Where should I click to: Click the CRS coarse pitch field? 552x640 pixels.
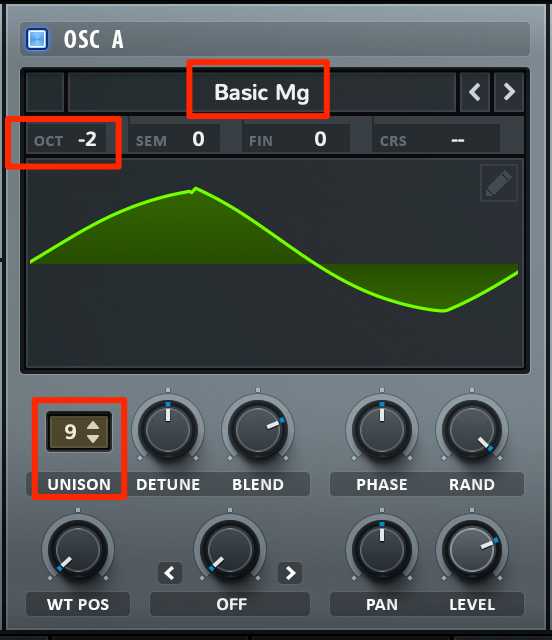pos(436,140)
